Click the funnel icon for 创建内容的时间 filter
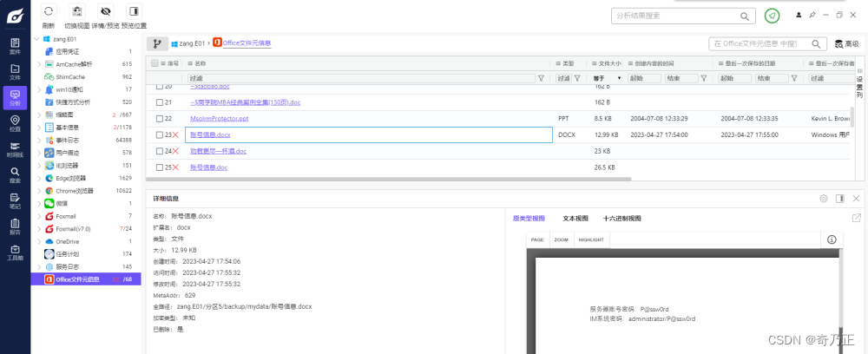This screenshot has width=868, height=354. [704, 79]
